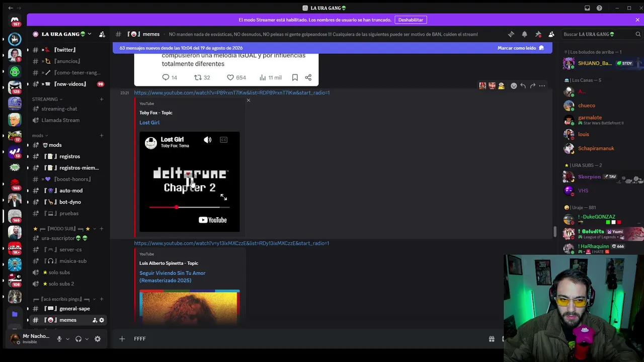Open Seguir Viviendo Sin Tu Amor link
The width and height of the screenshot is (644, 362).
(x=173, y=277)
